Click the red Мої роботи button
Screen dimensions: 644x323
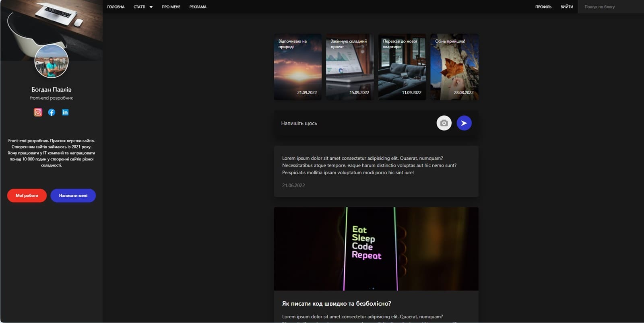pyautogui.click(x=27, y=195)
